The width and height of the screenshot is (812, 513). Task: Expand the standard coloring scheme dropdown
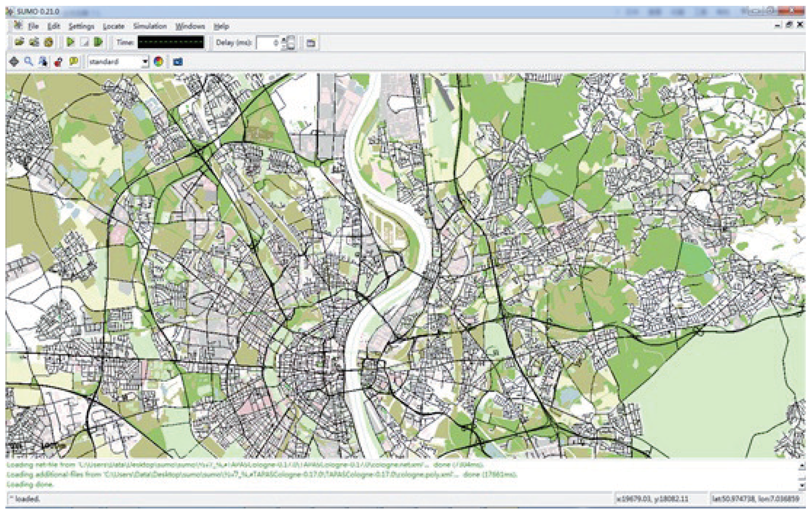point(145,62)
